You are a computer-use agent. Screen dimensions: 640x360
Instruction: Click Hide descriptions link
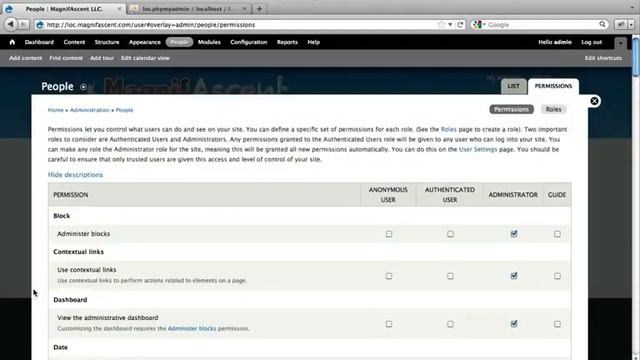pyautogui.click(x=76, y=175)
